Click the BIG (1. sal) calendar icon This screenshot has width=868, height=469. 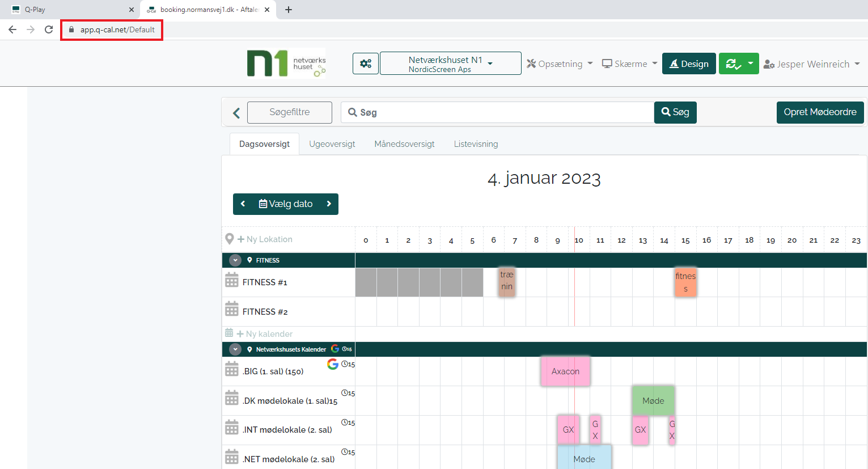tap(232, 369)
